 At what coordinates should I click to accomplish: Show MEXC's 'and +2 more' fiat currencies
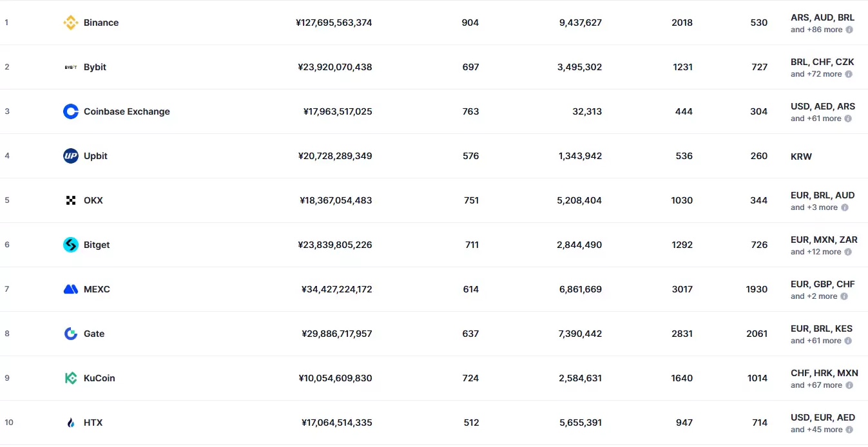click(814, 296)
